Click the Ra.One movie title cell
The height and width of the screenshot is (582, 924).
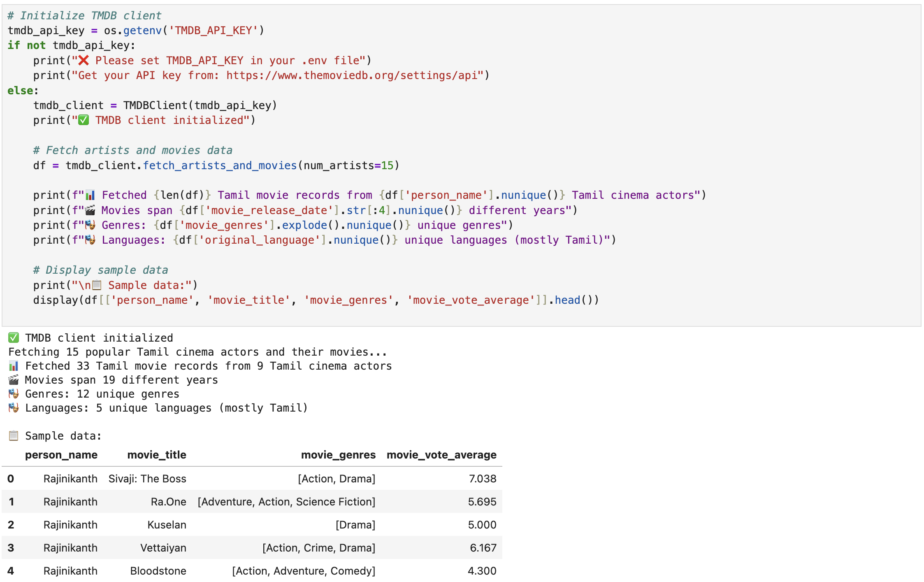click(168, 502)
